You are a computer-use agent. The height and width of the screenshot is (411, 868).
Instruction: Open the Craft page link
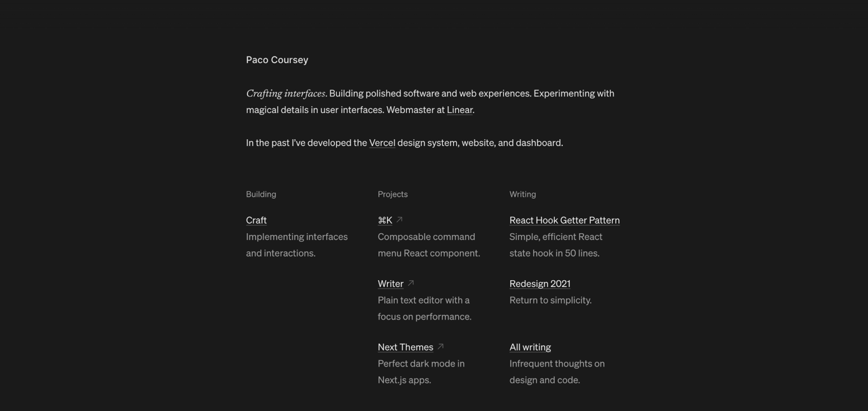pos(256,220)
